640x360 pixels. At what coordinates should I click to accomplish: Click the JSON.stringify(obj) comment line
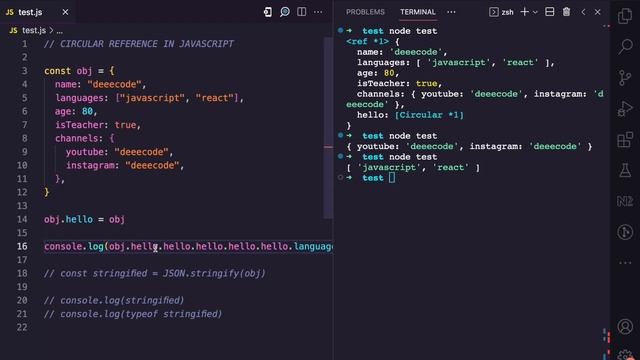point(155,273)
